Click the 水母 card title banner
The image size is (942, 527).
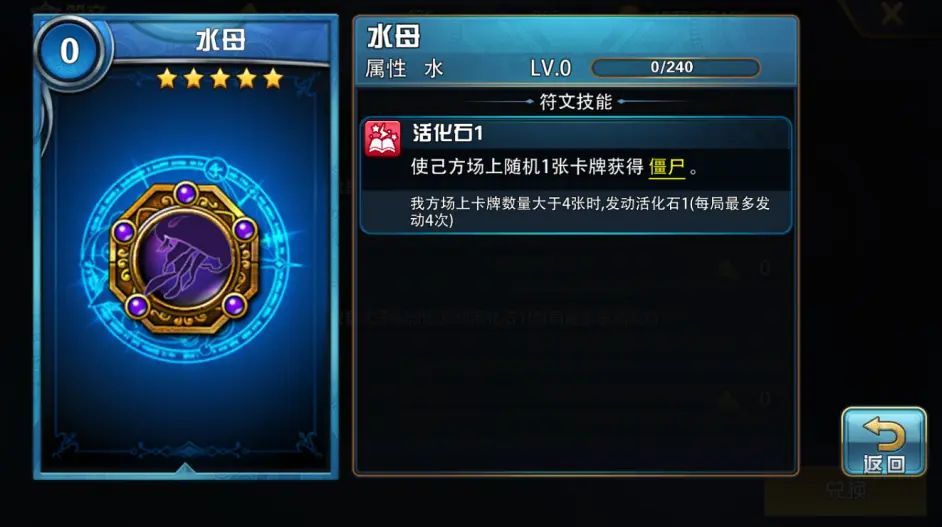220,40
